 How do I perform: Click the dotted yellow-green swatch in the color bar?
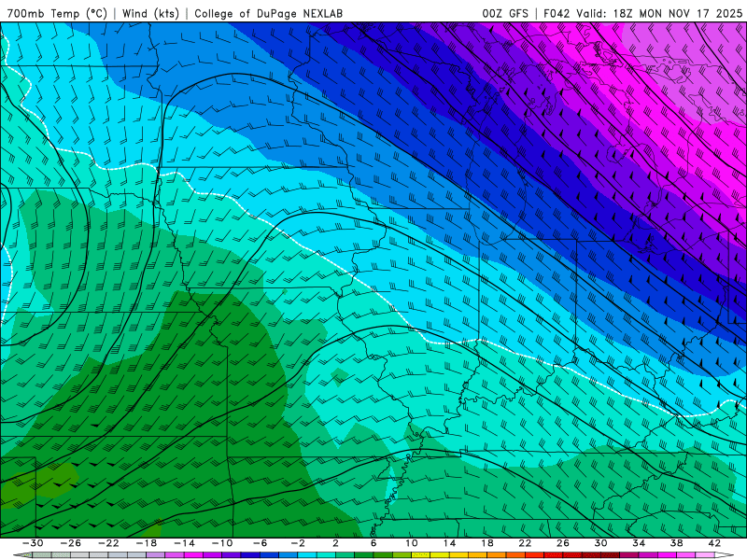[421, 555]
